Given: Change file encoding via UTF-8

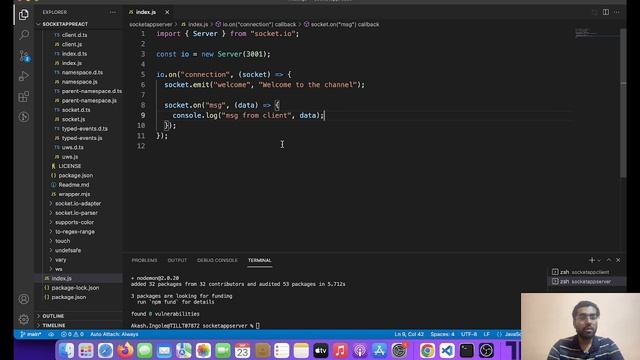Looking at the screenshot, I should 469,334.
